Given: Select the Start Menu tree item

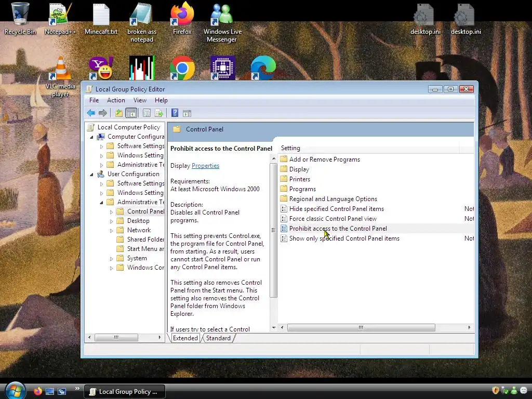Looking at the screenshot, I should tap(145, 249).
